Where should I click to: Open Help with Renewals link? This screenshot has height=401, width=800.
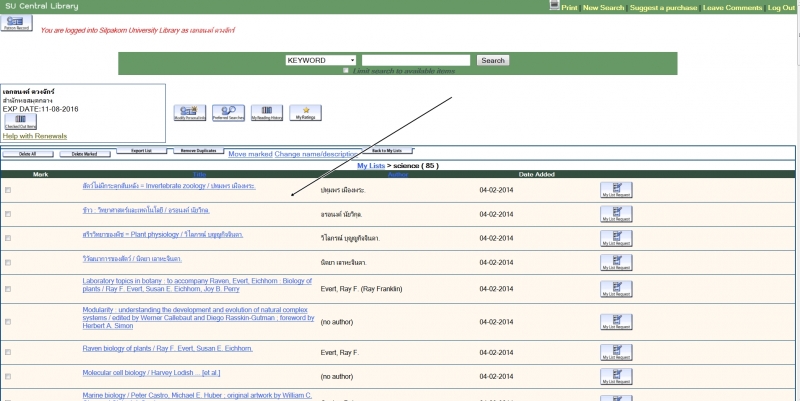[x=35, y=136]
